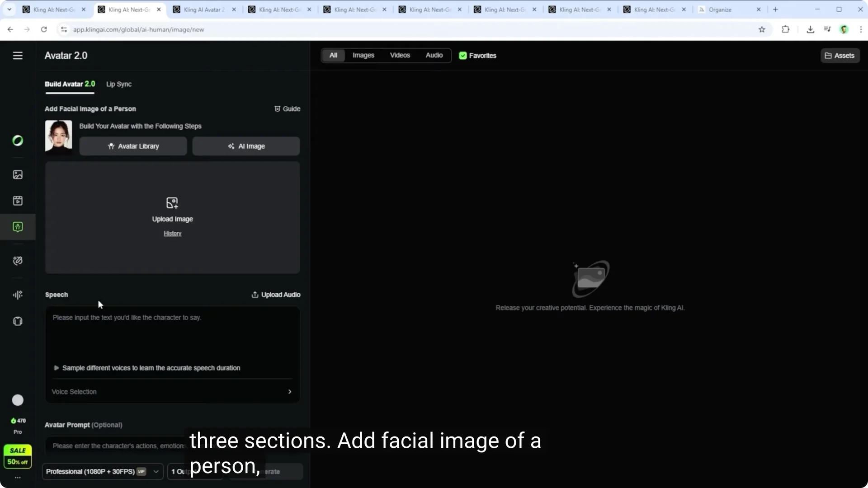Expand the tab search dropdown
Image resolution: width=868 pixels, height=488 pixels.
pyautogui.click(x=9, y=9)
